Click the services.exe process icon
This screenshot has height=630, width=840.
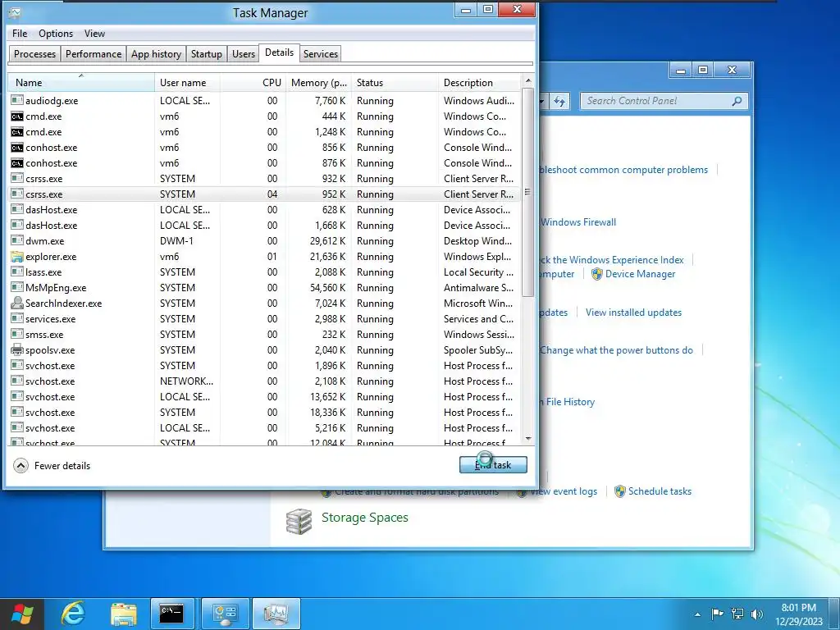click(17, 318)
